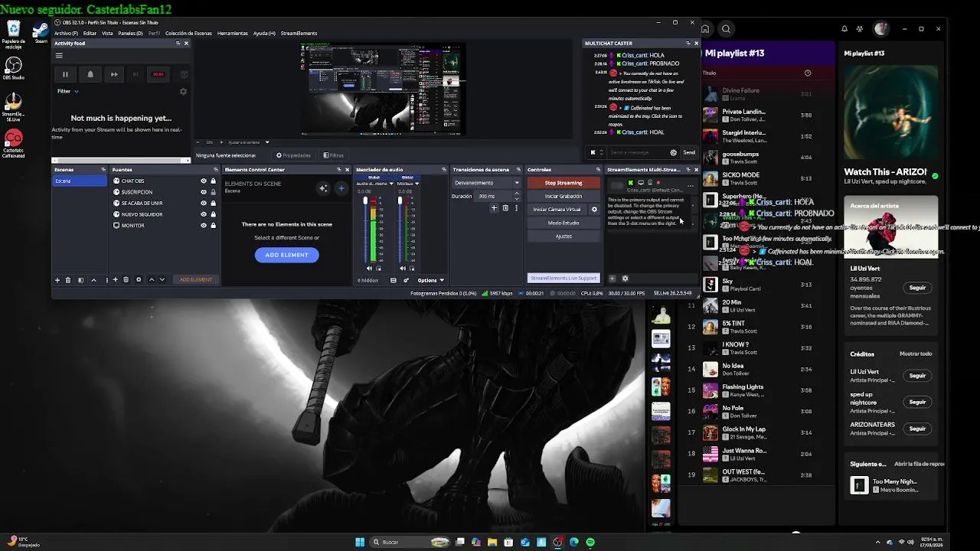Click sparkle icon in Elements Control Center
This screenshot has width=980, height=551.
(x=323, y=188)
